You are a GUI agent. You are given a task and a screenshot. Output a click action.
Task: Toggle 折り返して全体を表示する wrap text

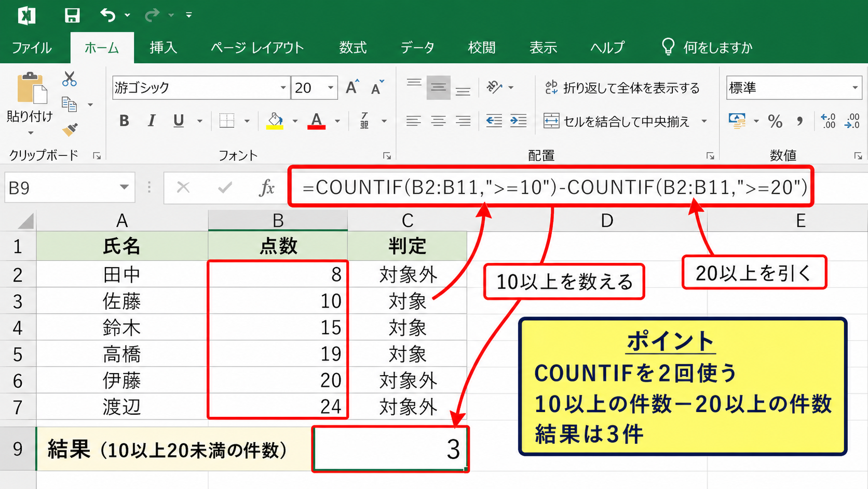(622, 88)
